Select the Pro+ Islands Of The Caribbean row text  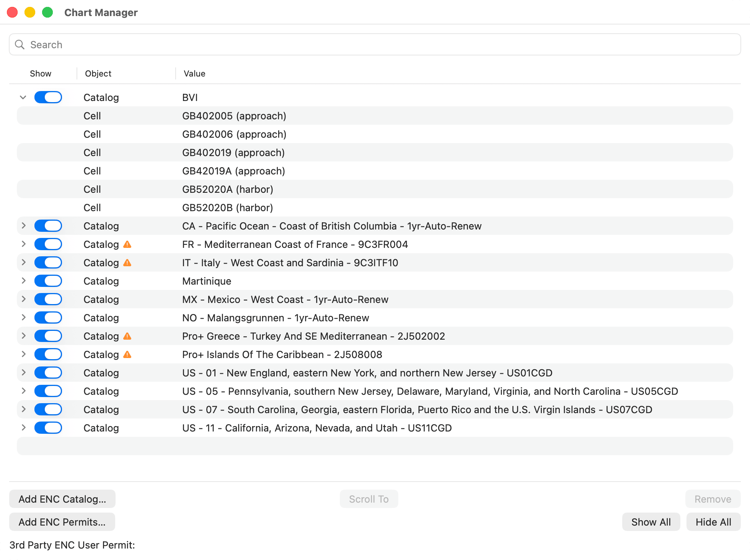coord(282,355)
